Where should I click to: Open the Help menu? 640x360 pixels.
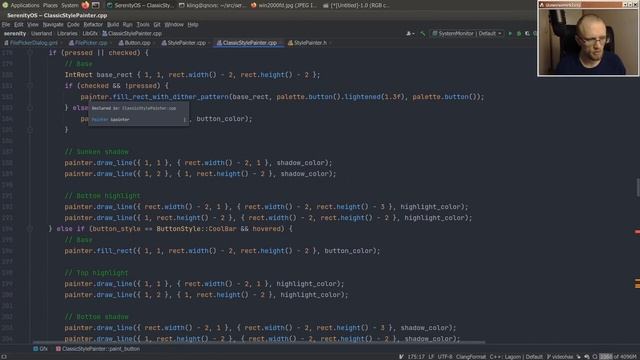[193, 24]
